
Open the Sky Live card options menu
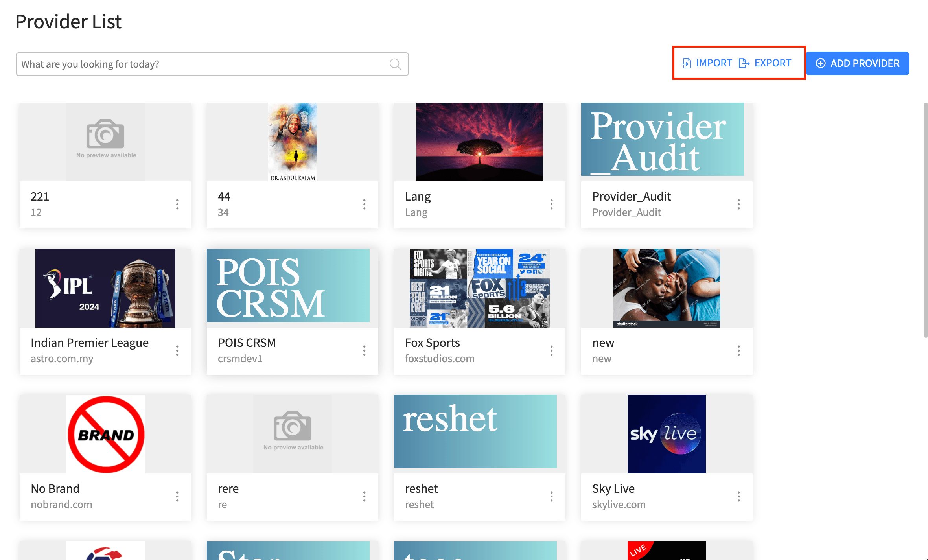pyautogui.click(x=739, y=497)
